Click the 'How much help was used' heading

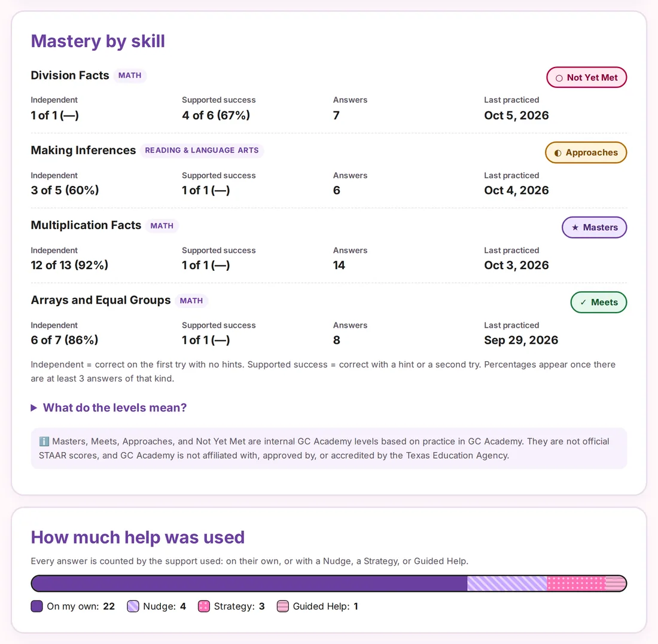tap(138, 538)
